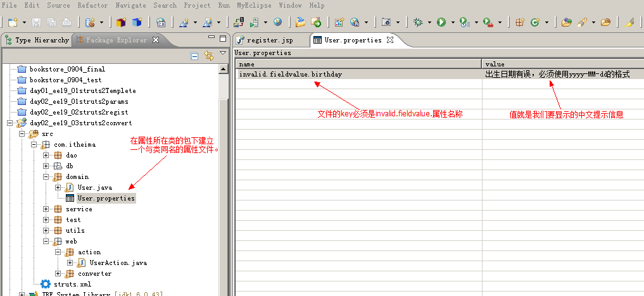Click the blue New Module cube icon
Image resolution: width=644 pixels, height=296 pixels.
click(x=137, y=22)
